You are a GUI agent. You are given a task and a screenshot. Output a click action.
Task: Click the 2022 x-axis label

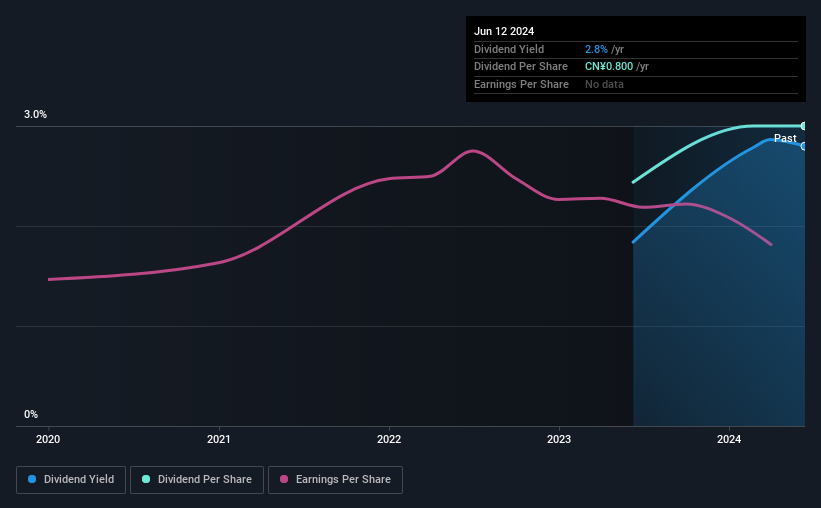[x=389, y=439]
